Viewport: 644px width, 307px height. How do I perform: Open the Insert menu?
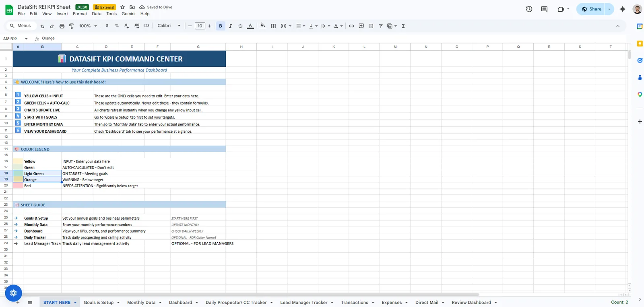point(62,14)
